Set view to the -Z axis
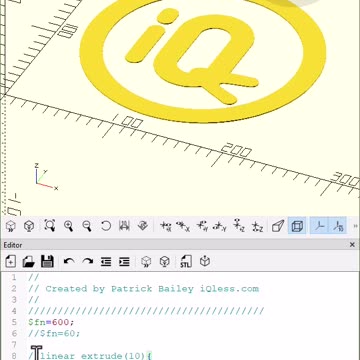Image resolution: width=360 pixels, height=360 pixels. (257, 226)
